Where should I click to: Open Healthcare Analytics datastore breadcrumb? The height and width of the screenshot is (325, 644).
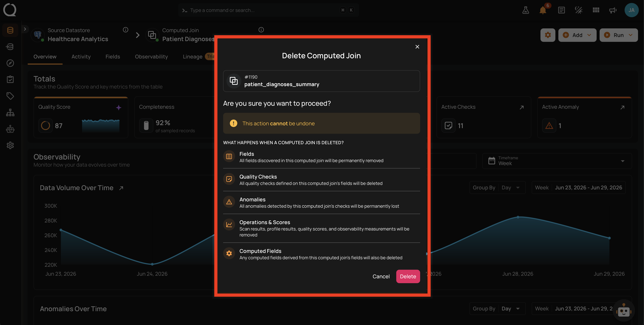[x=78, y=39]
